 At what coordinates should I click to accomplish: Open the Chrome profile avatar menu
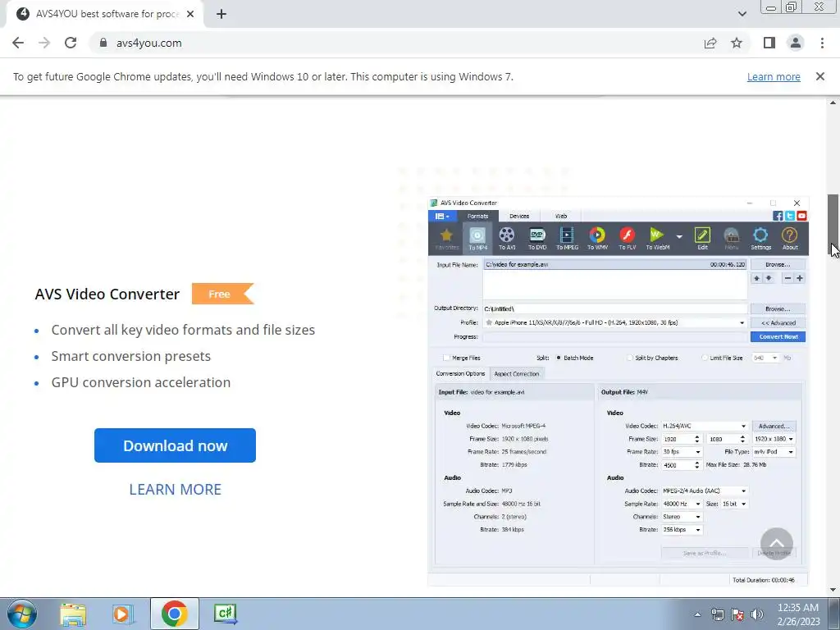tap(796, 43)
